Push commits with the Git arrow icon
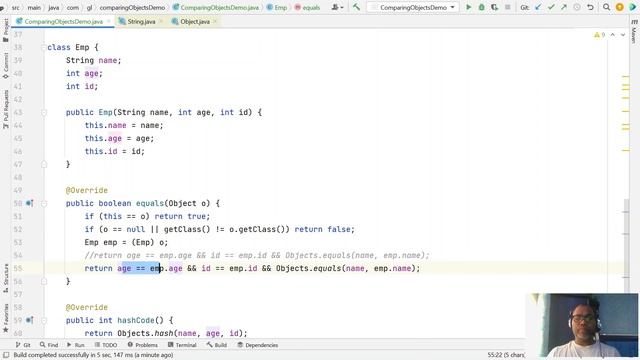Viewport: 640px width, 360px height. click(564, 7)
